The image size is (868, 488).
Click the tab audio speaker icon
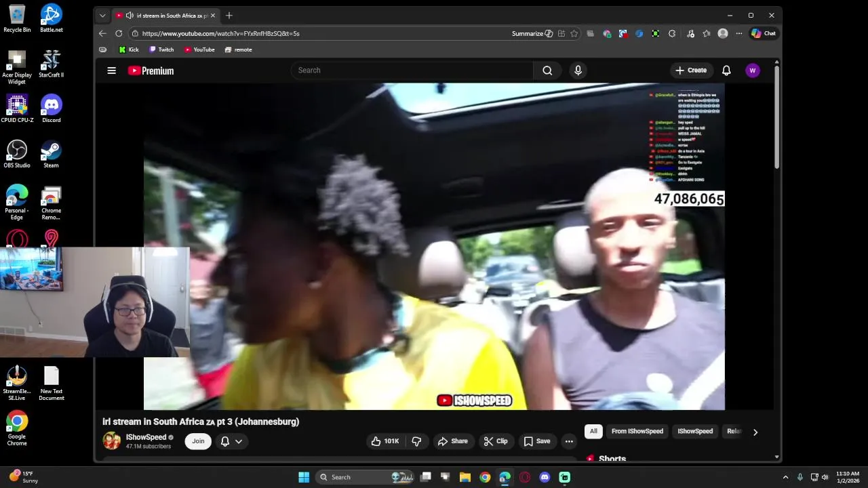[129, 15]
